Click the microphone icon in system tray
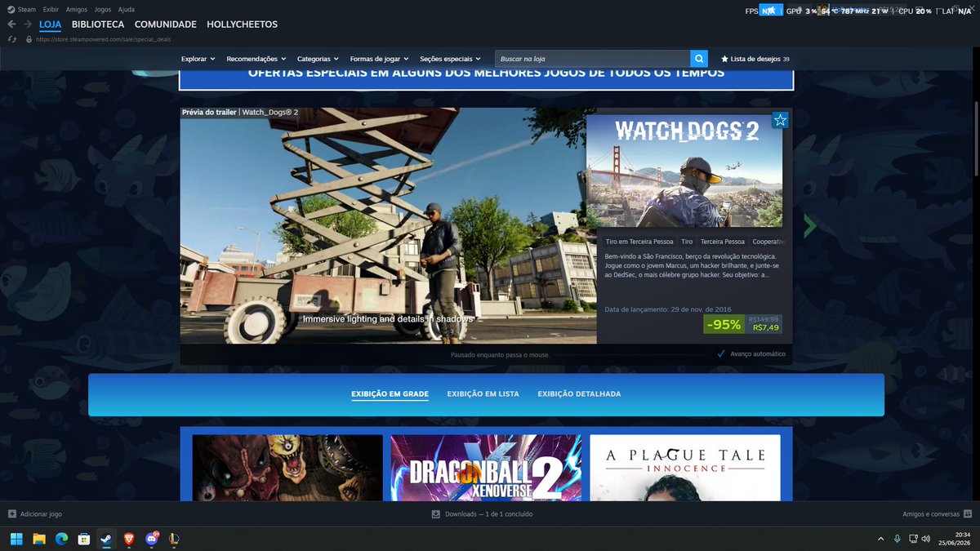 pos(897,539)
